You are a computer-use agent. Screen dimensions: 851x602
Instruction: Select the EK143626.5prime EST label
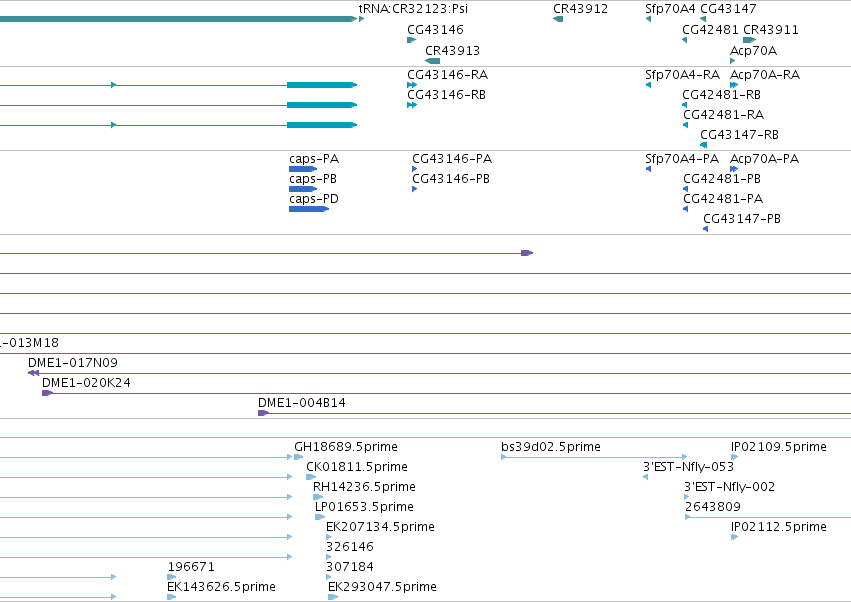click(x=221, y=587)
